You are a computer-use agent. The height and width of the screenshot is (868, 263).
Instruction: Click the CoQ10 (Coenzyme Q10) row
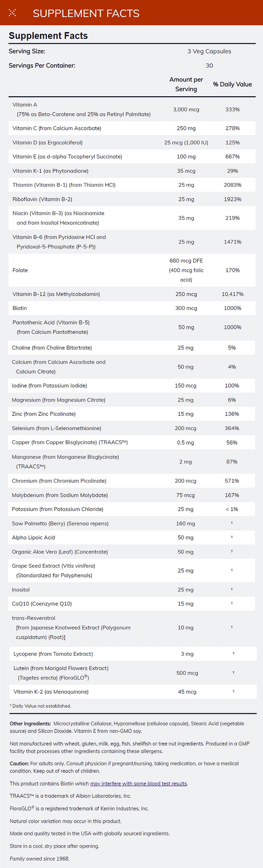pos(42,604)
